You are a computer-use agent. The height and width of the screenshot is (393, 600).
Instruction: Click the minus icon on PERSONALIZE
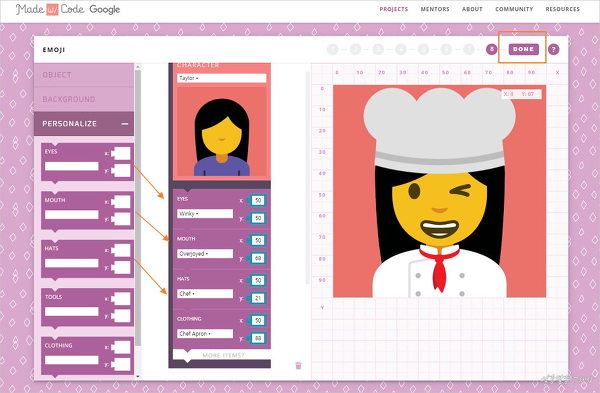(x=124, y=124)
